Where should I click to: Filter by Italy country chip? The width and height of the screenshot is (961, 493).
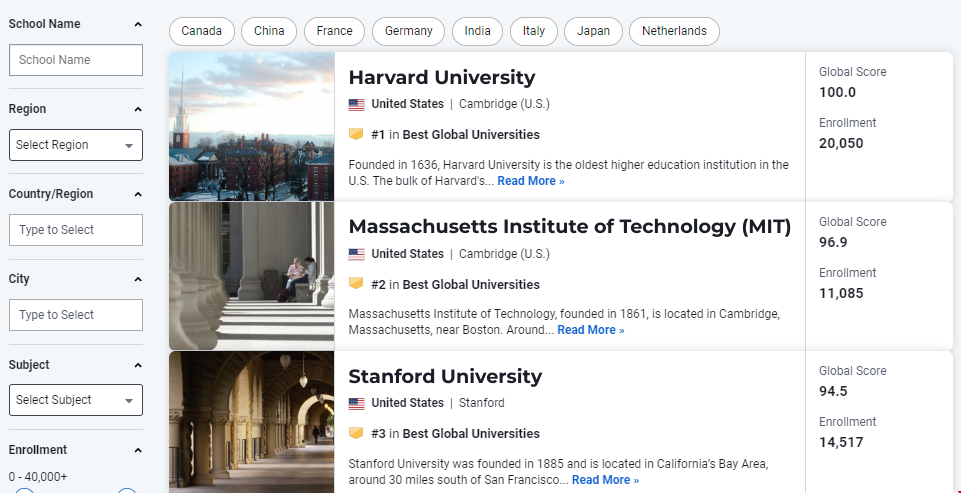click(534, 31)
